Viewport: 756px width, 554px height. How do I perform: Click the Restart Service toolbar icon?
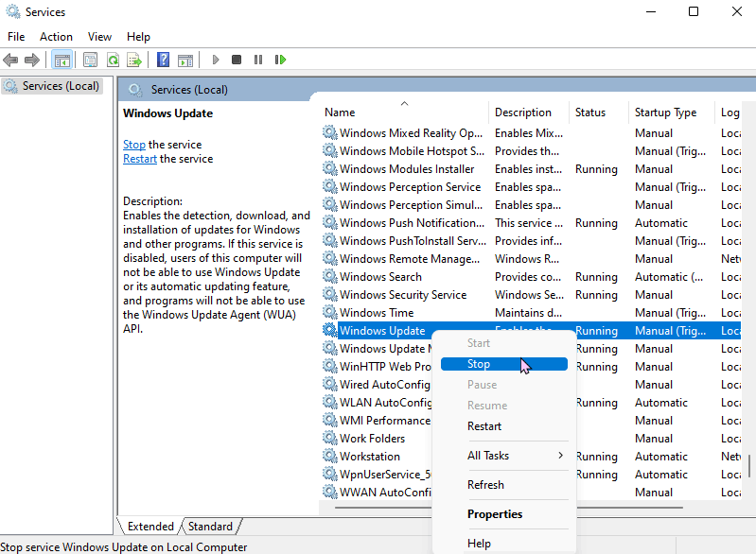pyautogui.click(x=280, y=60)
